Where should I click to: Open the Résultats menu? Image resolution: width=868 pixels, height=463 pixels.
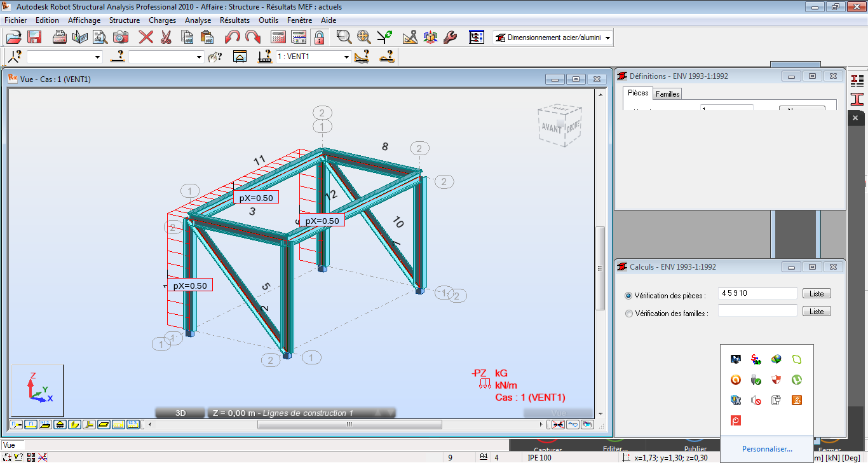pyautogui.click(x=235, y=20)
